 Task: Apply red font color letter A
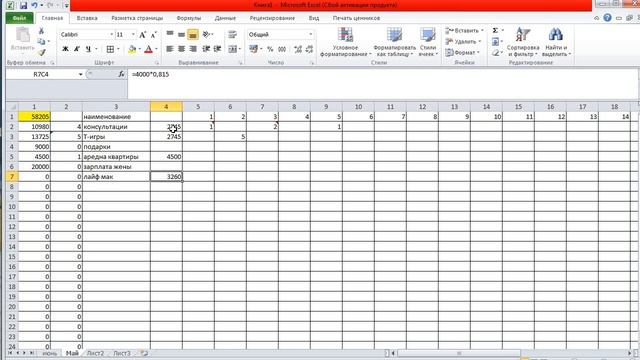[149, 49]
